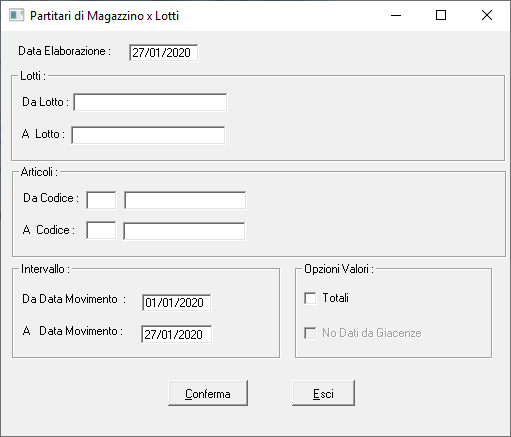Click the Totali label text
Screen dimensions: 511x437
(x=335, y=298)
